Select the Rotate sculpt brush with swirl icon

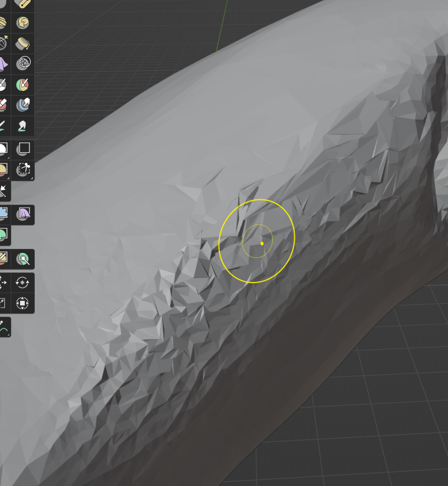coord(22,22)
